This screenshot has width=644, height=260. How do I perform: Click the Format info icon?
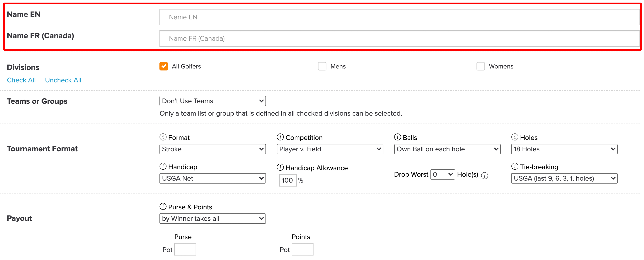163,137
